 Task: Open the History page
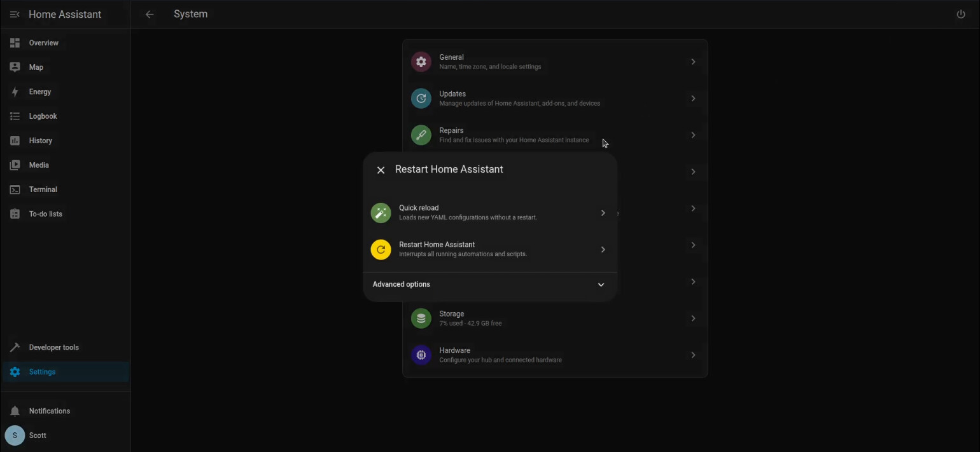pos(66,140)
